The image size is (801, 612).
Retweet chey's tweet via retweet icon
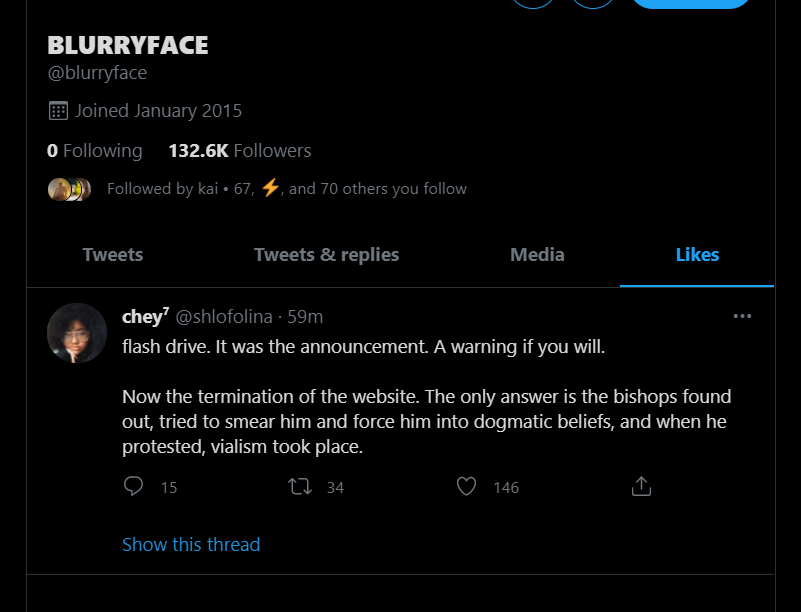pyautogui.click(x=300, y=486)
